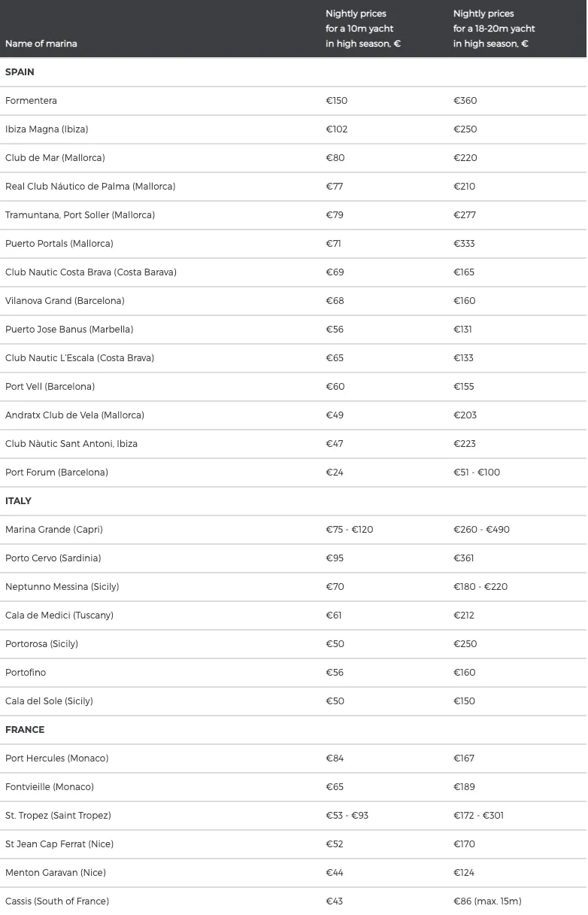Click the €333 price for Puerto Portals
The height and width of the screenshot is (915, 588).
coord(464,244)
